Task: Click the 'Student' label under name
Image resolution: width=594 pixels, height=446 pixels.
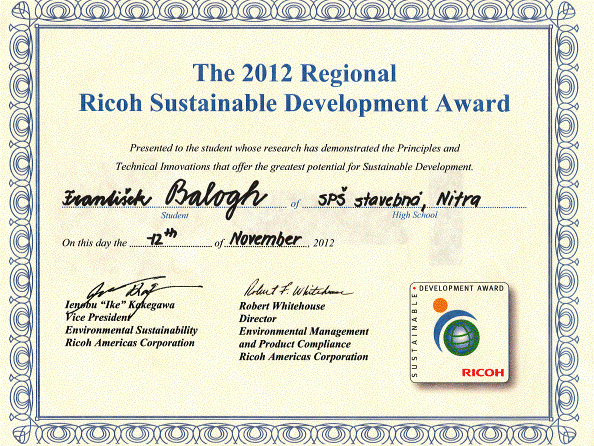Action: [174, 216]
